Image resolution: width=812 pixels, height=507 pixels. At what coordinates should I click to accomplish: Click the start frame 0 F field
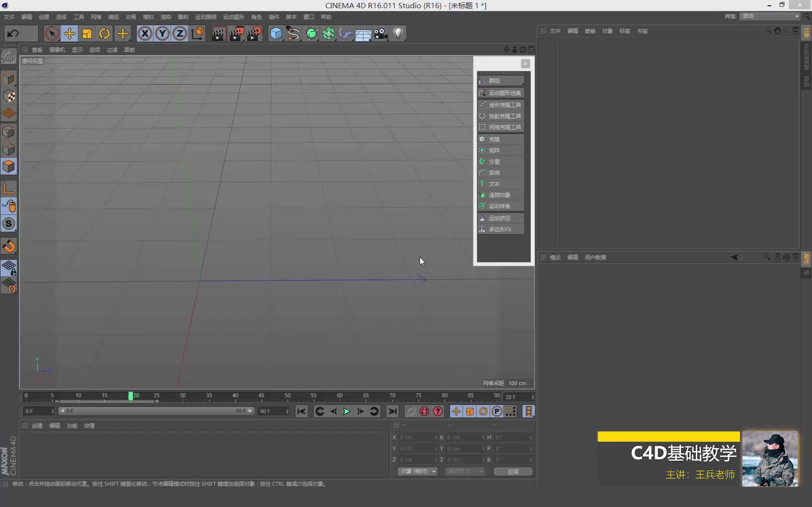[39, 411]
